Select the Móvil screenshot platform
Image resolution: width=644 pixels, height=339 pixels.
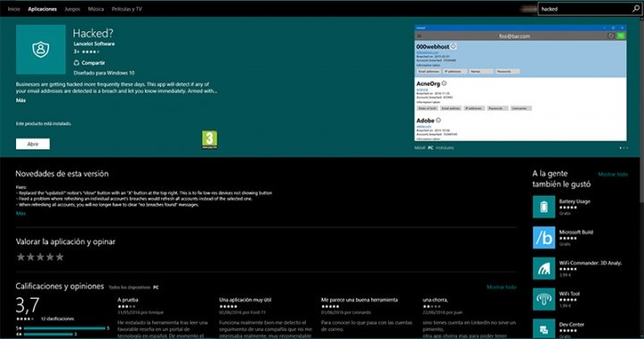[419, 148]
